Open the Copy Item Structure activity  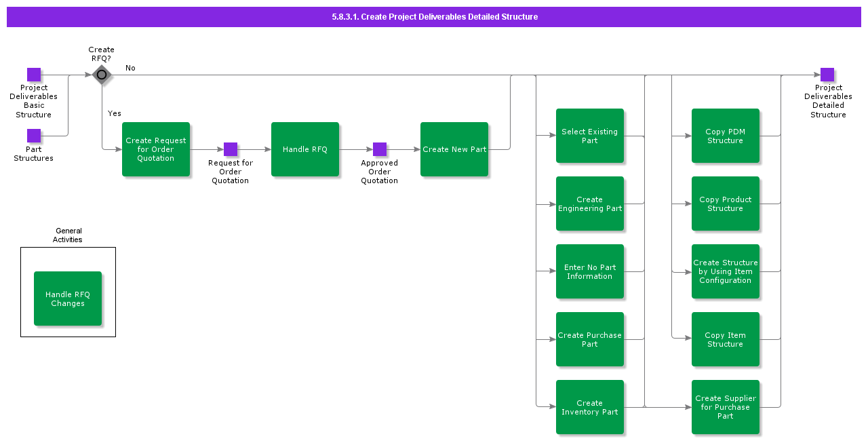(x=726, y=339)
